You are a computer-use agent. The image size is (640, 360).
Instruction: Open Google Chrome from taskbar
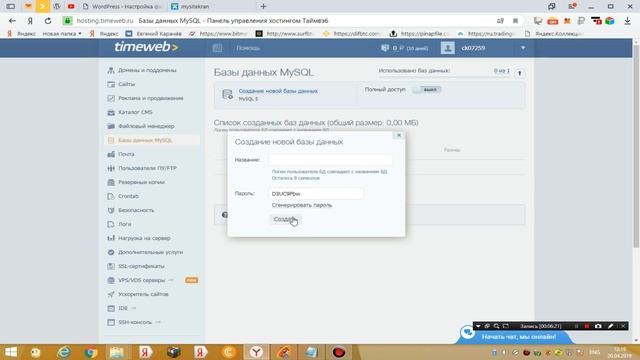pyautogui.click(x=91, y=352)
